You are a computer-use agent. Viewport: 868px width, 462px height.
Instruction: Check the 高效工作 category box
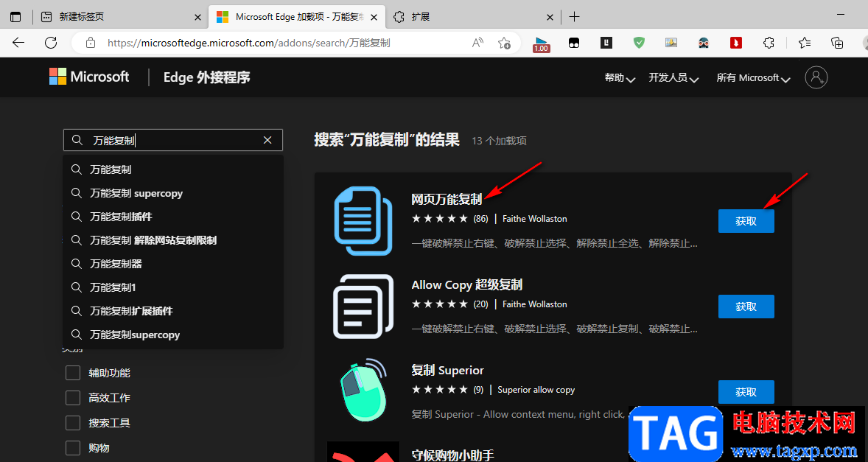click(73, 398)
